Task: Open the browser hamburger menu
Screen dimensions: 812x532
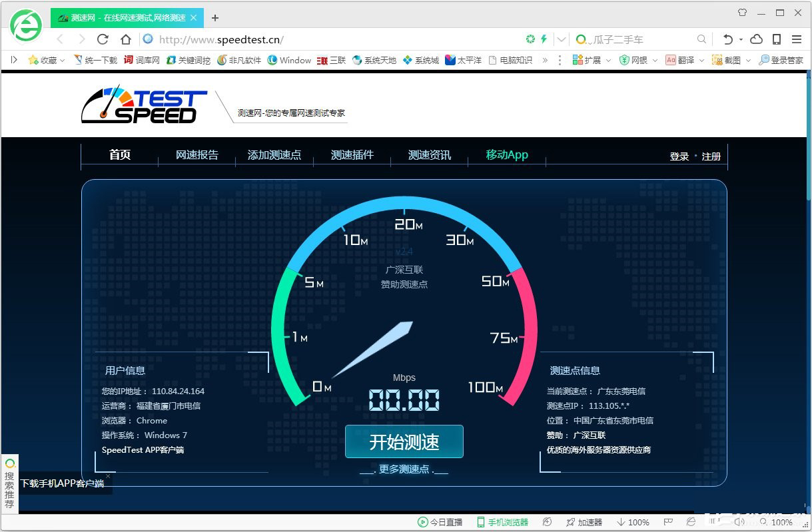Action: (x=797, y=39)
